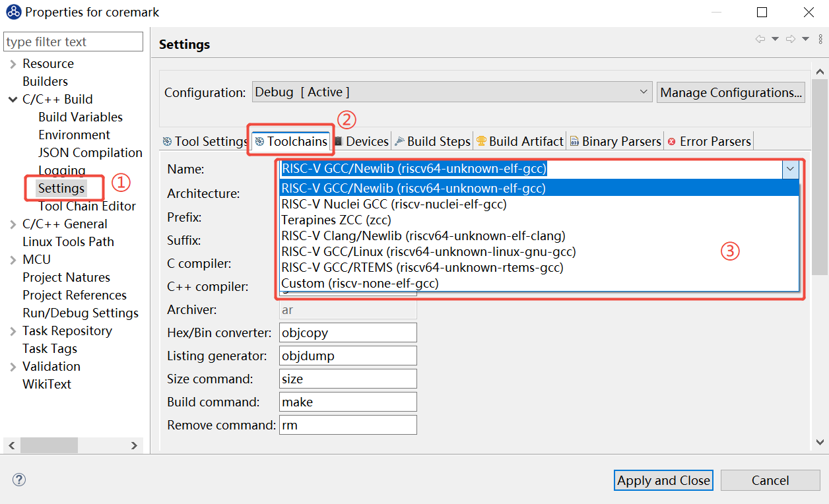This screenshot has width=829, height=504.
Task: Click the help question mark icon
Action: 18,480
